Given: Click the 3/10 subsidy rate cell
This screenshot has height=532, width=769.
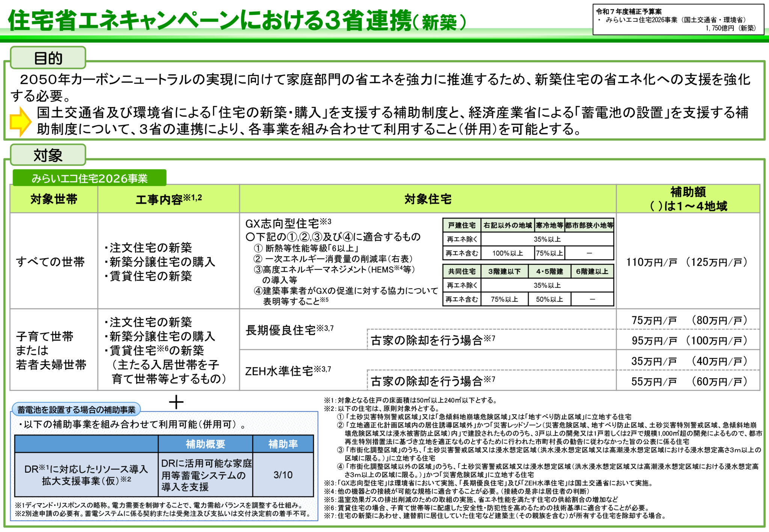Looking at the screenshot, I should (x=283, y=475).
